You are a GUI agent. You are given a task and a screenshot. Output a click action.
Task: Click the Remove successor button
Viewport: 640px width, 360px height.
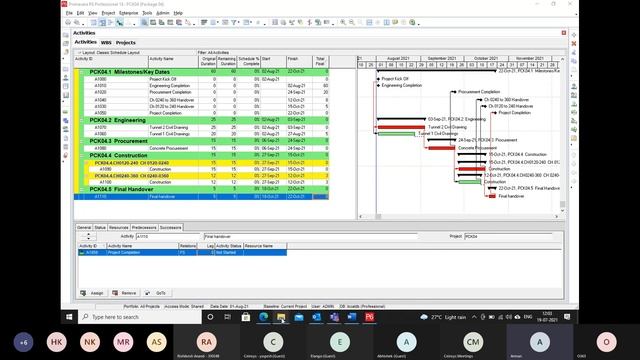click(124, 293)
